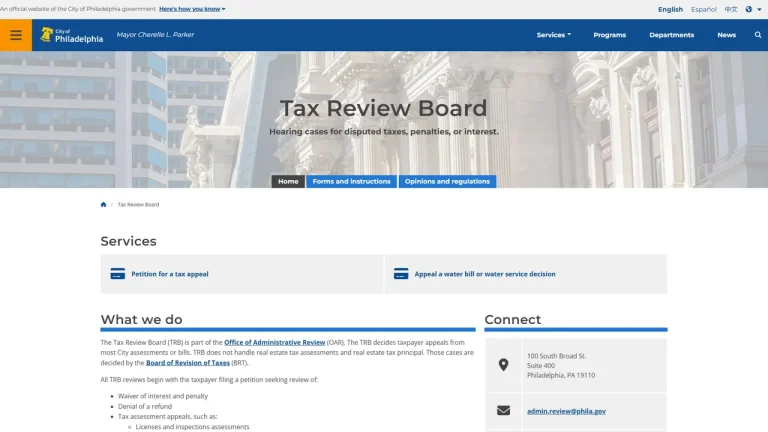768x432 pixels.
Task: Switch the site to Español
Action: coord(703,9)
